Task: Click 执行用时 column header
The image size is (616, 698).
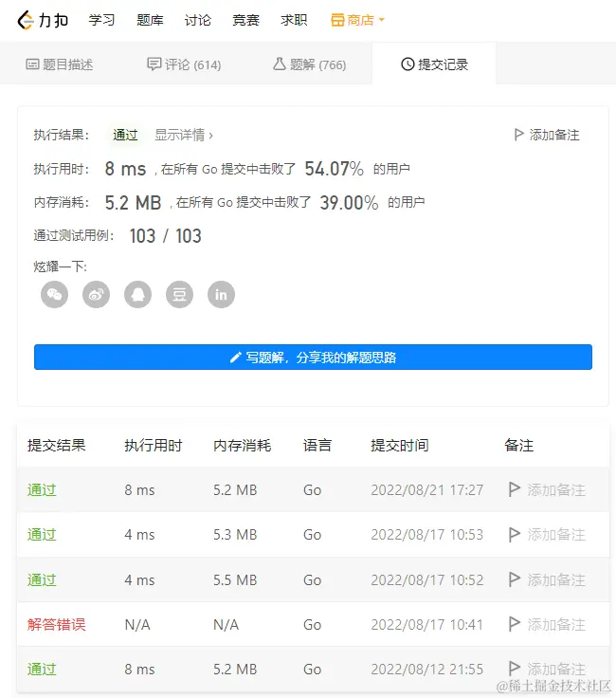Action: pyautogui.click(x=154, y=445)
